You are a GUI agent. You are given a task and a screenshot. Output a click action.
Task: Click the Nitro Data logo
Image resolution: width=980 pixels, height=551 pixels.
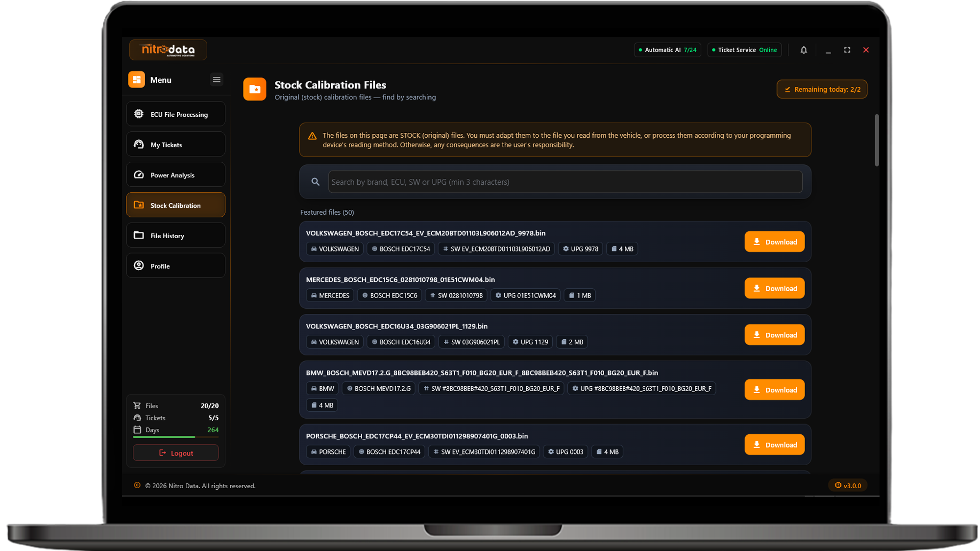(x=168, y=50)
